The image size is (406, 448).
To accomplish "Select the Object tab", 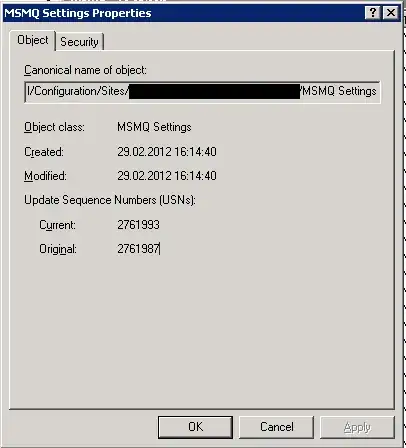I will pyautogui.click(x=33, y=40).
